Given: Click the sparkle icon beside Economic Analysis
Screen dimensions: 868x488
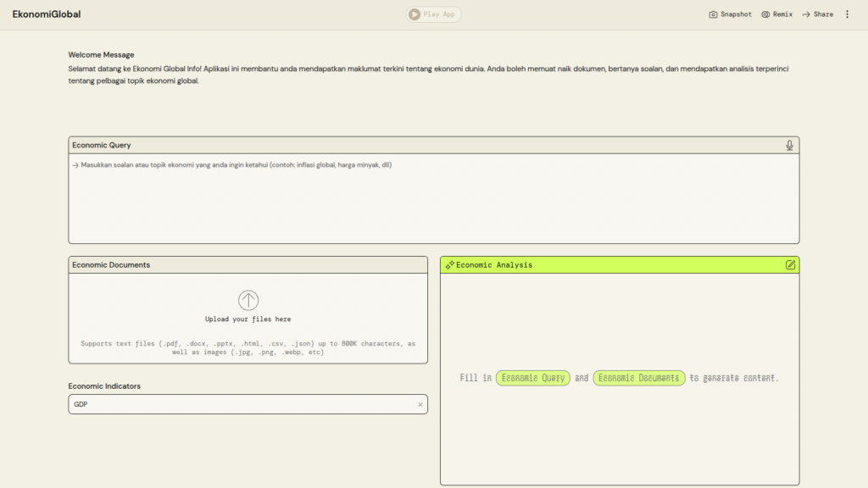Looking at the screenshot, I should 449,265.
